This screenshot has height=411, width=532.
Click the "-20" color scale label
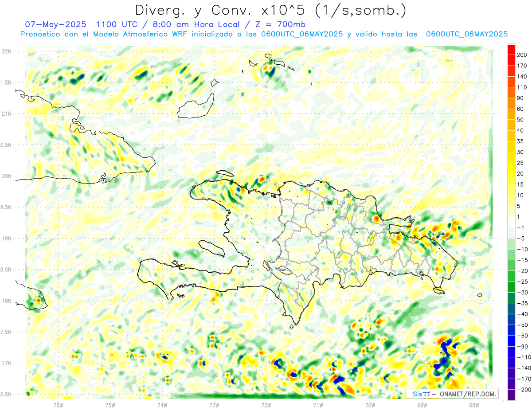click(523, 271)
